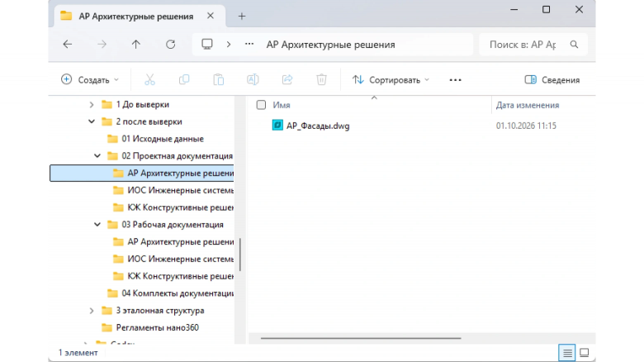
Task: Open the toolbar See more ellipsis menu
Action: point(456,80)
